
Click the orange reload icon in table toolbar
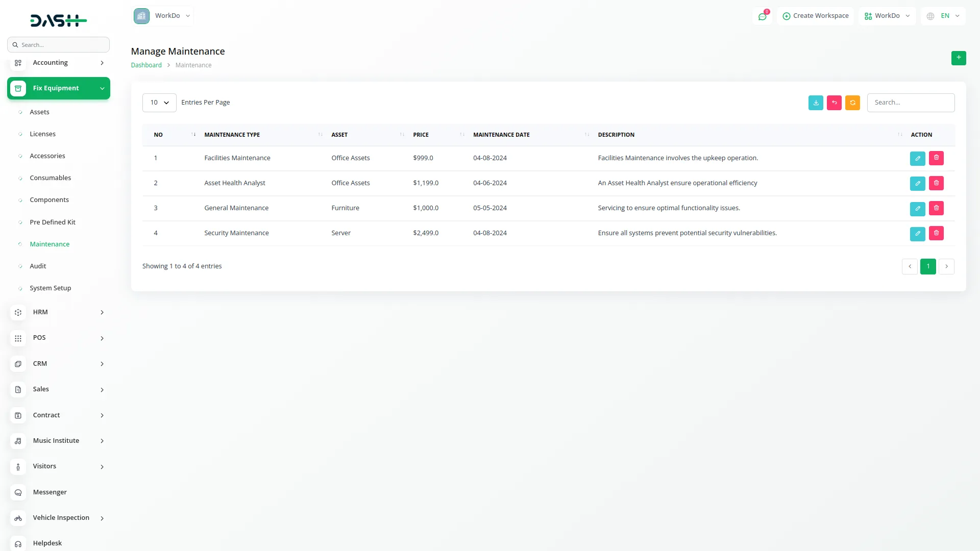pyautogui.click(x=852, y=103)
